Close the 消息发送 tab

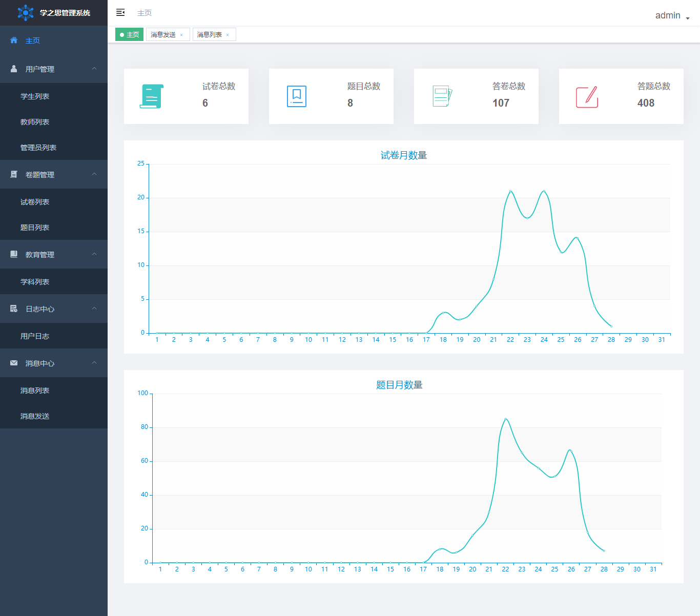[181, 35]
